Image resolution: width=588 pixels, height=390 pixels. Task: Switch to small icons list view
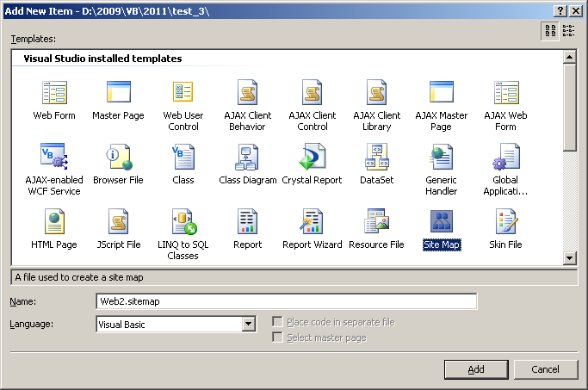point(568,30)
